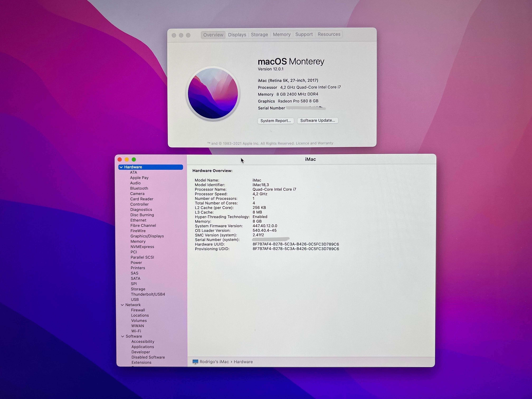Open the Licence and Warranty link
The height and width of the screenshot is (399, 532).
pyautogui.click(x=314, y=143)
